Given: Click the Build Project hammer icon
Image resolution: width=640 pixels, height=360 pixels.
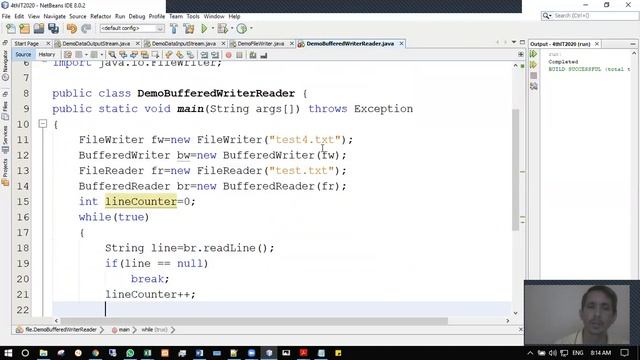Looking at the screenshot, I should click(174, 28).
